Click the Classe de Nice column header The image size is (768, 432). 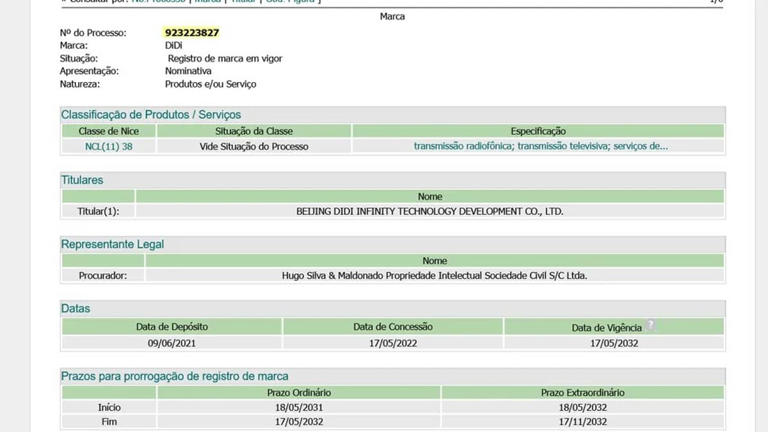click(x=109, y=131)
